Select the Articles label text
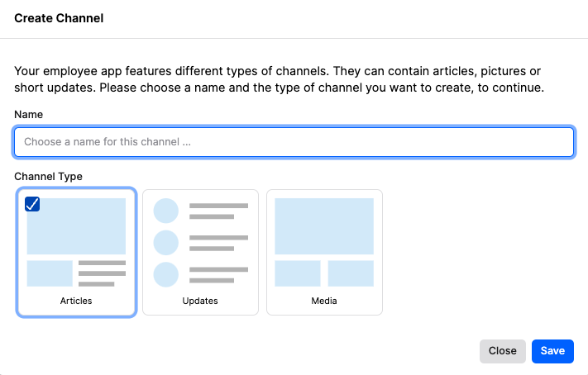588x375 pixels. pyautogui.click(x=76, y=301)
